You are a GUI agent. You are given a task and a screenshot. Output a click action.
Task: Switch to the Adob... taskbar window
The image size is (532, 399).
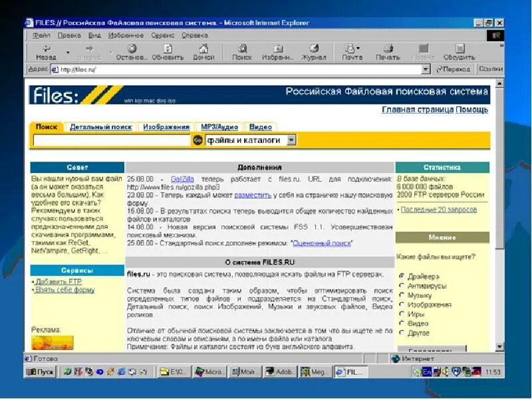(280, 372)
